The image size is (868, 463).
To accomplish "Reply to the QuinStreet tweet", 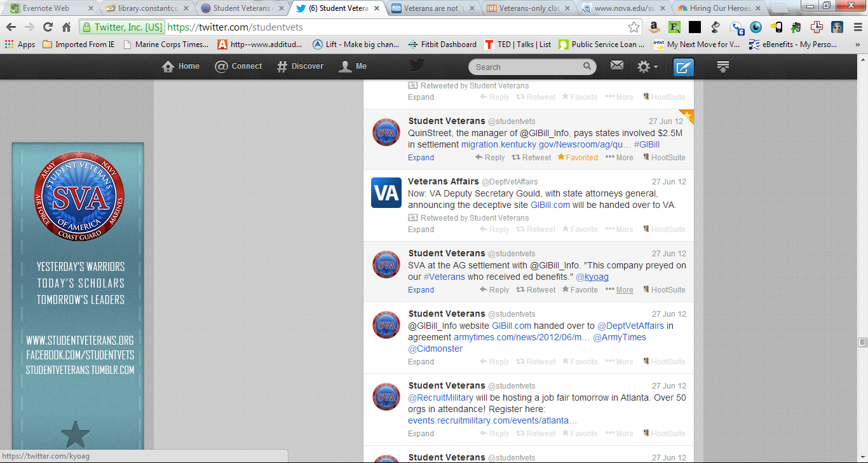I will [x=490, y=158].
